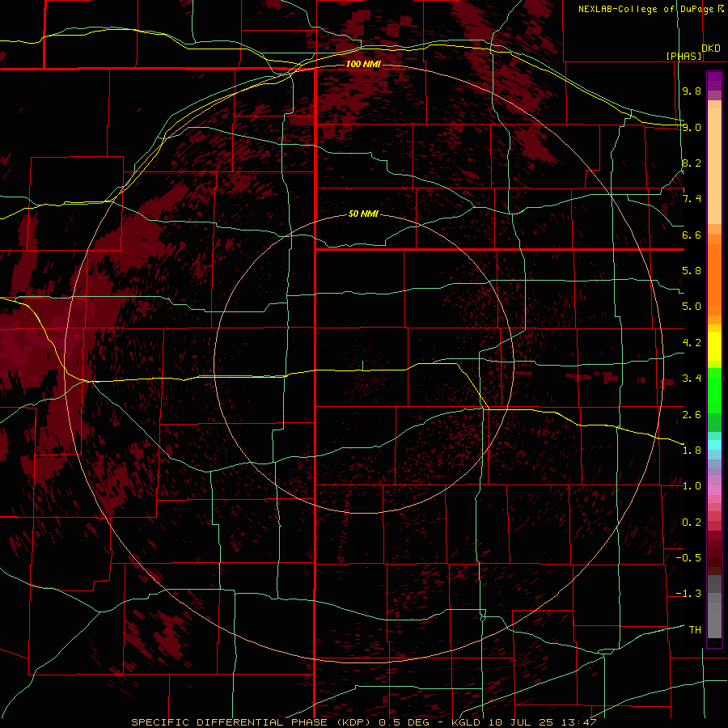Screen dimensions: 728x728
Task: Click the 1.8 value on the color scale
Action: point(692,451)
